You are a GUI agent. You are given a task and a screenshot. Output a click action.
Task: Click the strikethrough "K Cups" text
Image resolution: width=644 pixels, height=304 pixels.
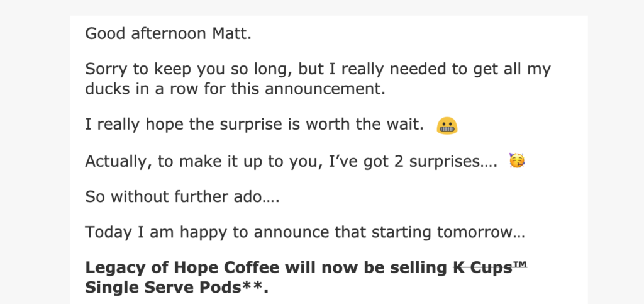tap(482, 268)
